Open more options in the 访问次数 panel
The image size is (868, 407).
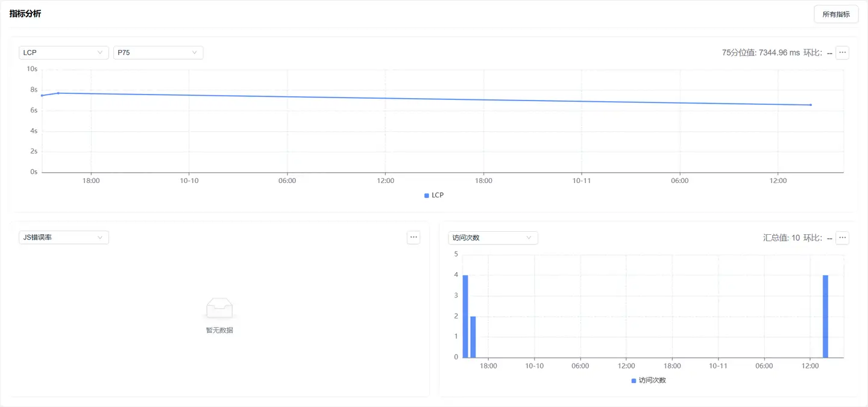843,238
